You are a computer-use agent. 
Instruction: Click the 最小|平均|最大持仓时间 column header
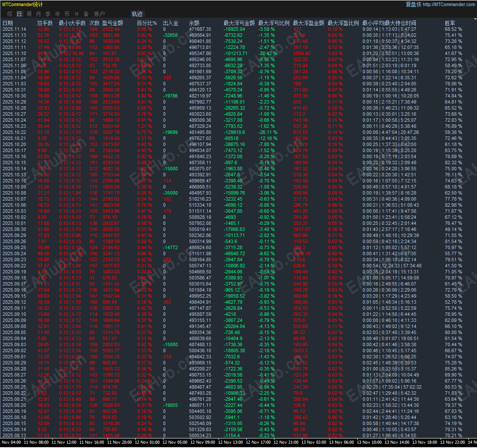pos(389,23)
